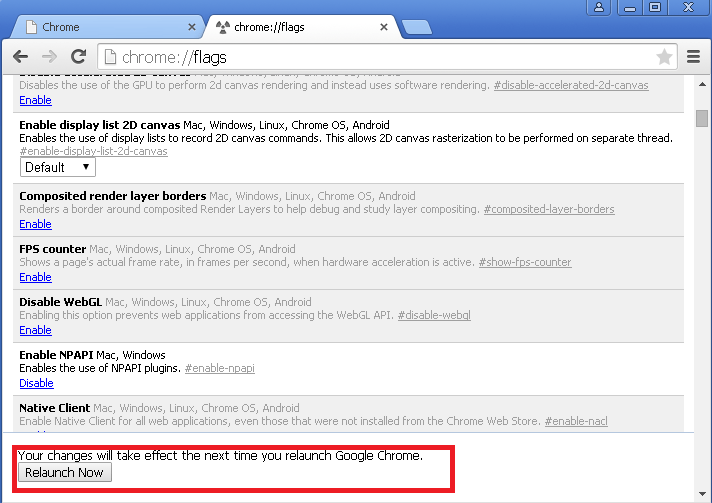Switch to the Chrome tab

(x=109, y=27)
